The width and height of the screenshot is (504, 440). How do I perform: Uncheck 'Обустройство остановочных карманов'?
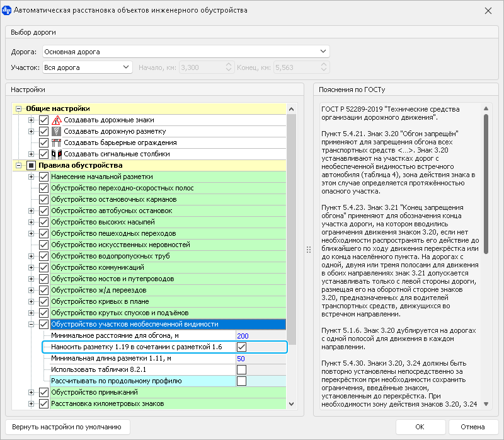[43, 199]
